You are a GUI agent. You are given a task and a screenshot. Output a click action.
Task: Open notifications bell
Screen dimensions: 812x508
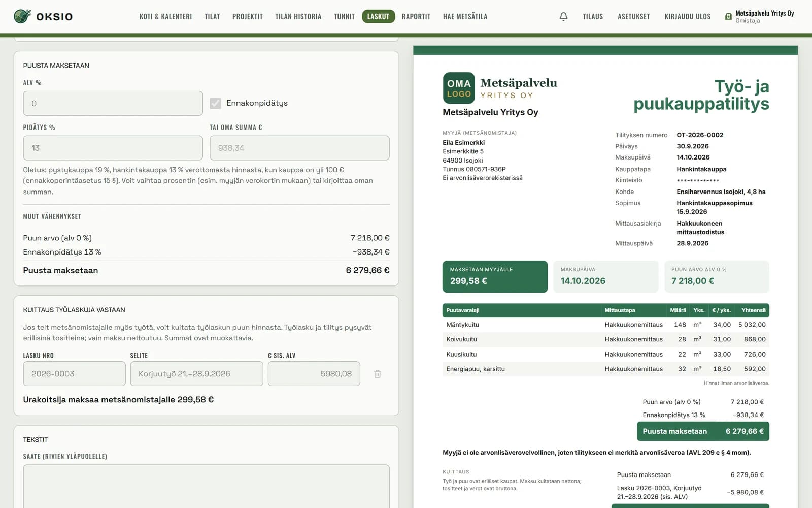tap(563, 17)
